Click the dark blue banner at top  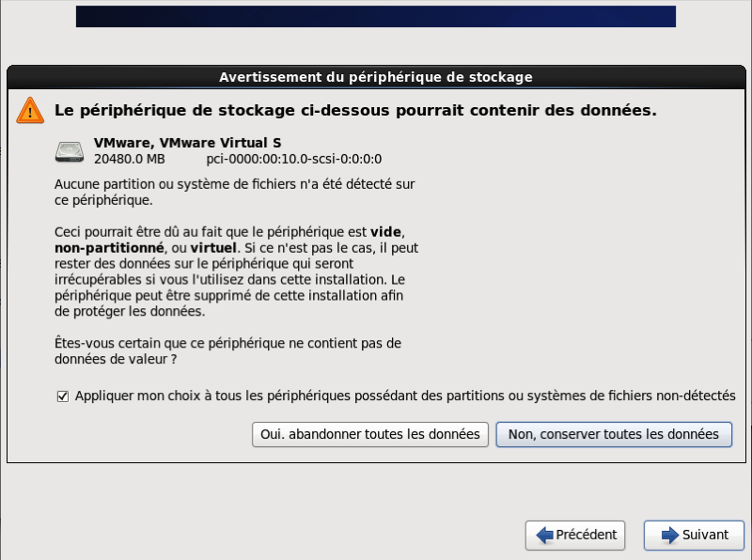(376, 17)
